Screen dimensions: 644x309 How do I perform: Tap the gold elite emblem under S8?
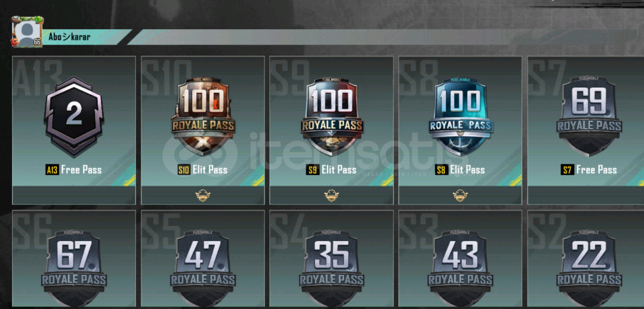coord(460,195)
